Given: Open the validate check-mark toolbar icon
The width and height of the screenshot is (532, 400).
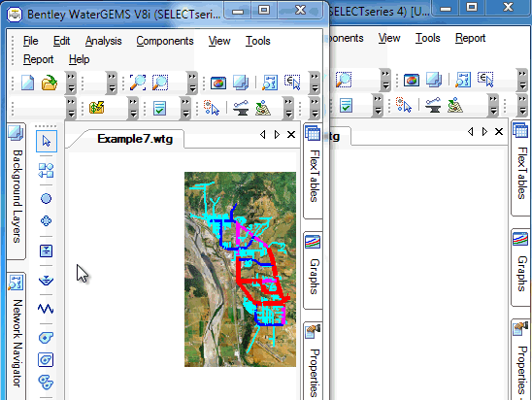Looking at the screenshot, I should 159,108.
